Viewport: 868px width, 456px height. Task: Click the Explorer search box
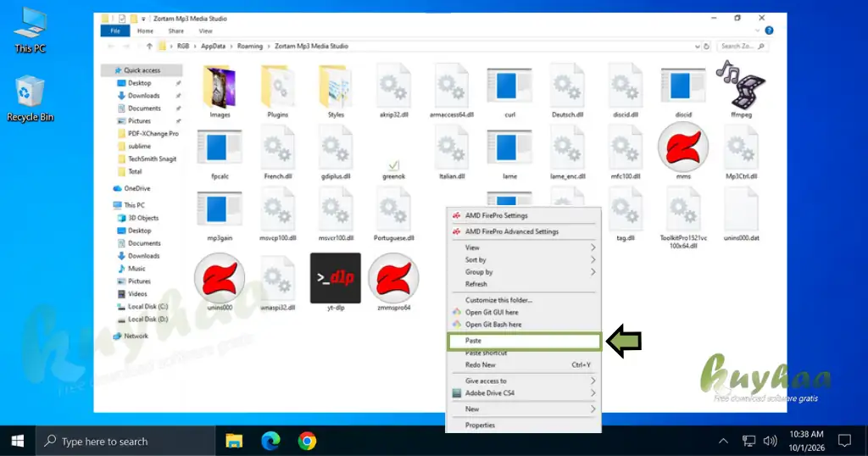coord(743,47)
